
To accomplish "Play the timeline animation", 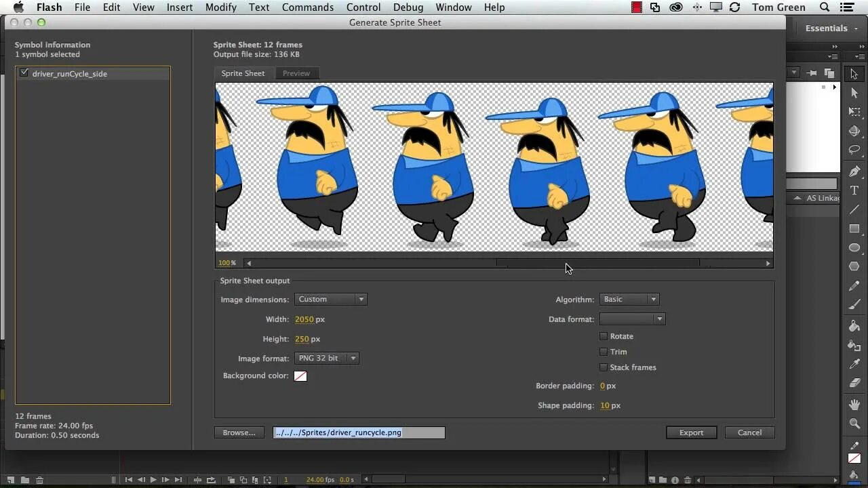I will pyautogui.click(x=153, y=480).
